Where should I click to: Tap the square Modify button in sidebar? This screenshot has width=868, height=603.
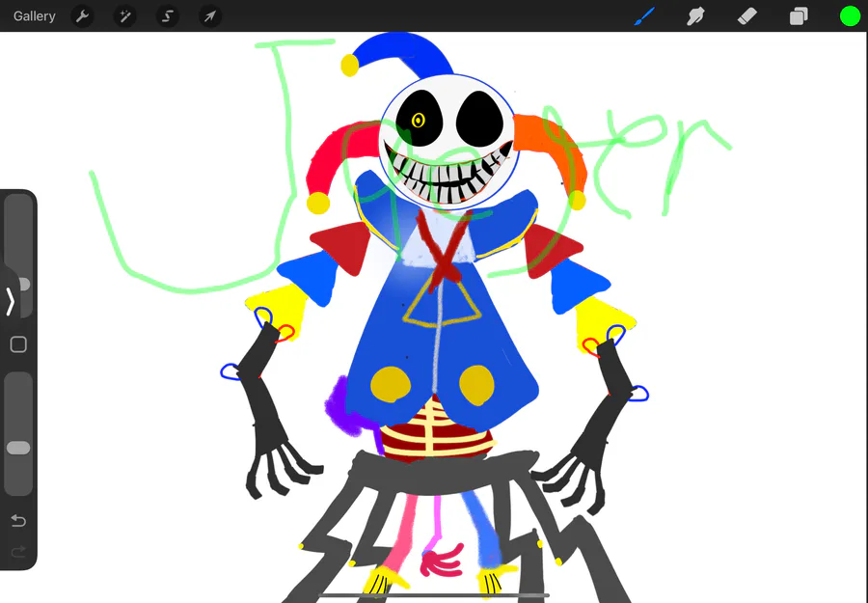[x=18, y=344]
